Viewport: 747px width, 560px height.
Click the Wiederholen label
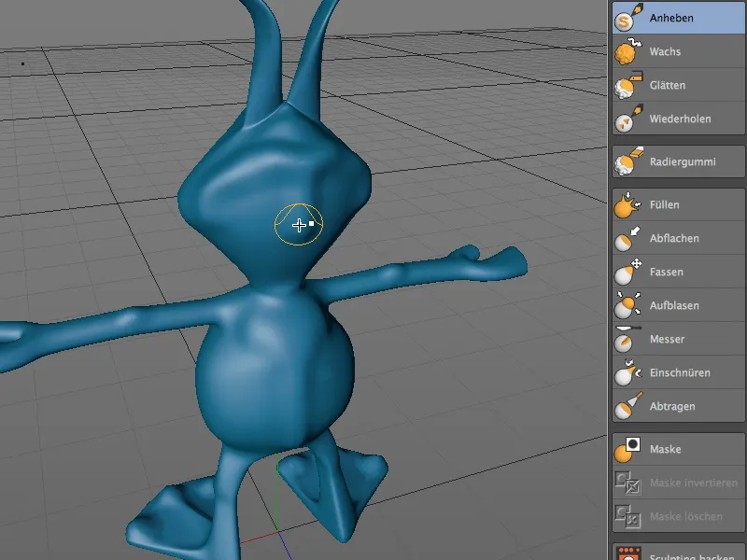click(x=681, y=119)
